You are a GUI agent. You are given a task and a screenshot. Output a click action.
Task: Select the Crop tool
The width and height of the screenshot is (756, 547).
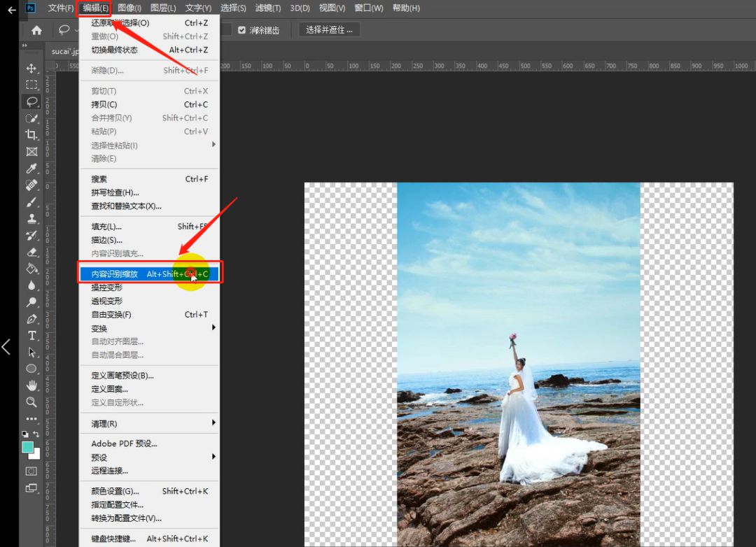31,135
